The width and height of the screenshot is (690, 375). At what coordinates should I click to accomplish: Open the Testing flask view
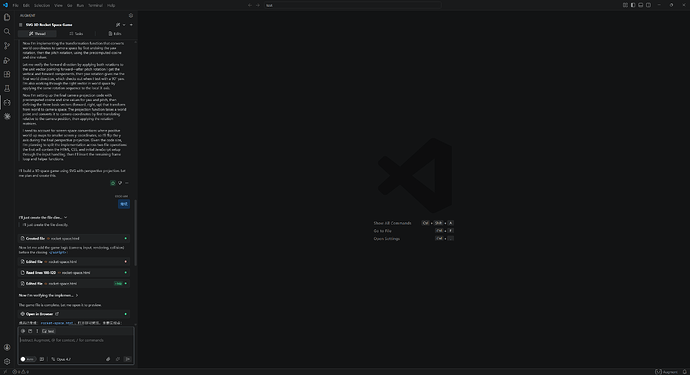(7, 88)
